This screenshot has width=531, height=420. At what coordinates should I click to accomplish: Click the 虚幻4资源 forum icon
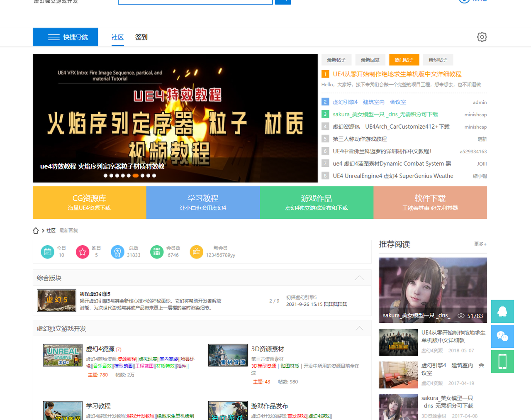63,355
